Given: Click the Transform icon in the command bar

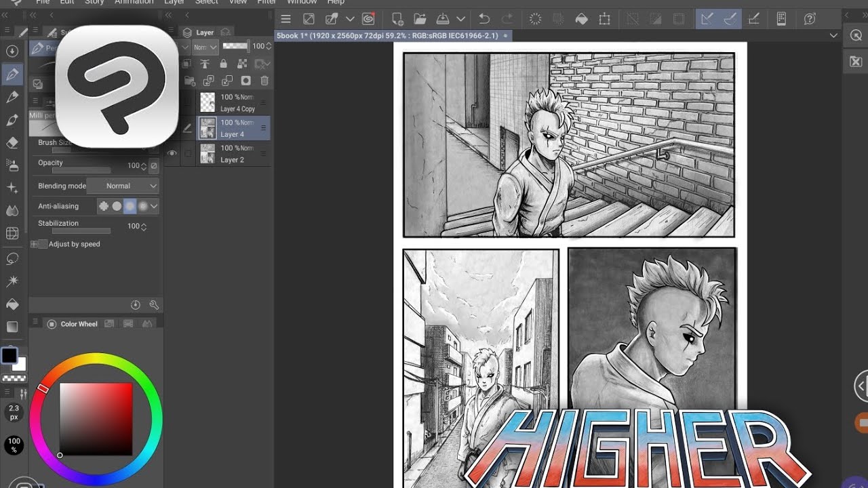Looking at the screenshot, I should (604, 19).
